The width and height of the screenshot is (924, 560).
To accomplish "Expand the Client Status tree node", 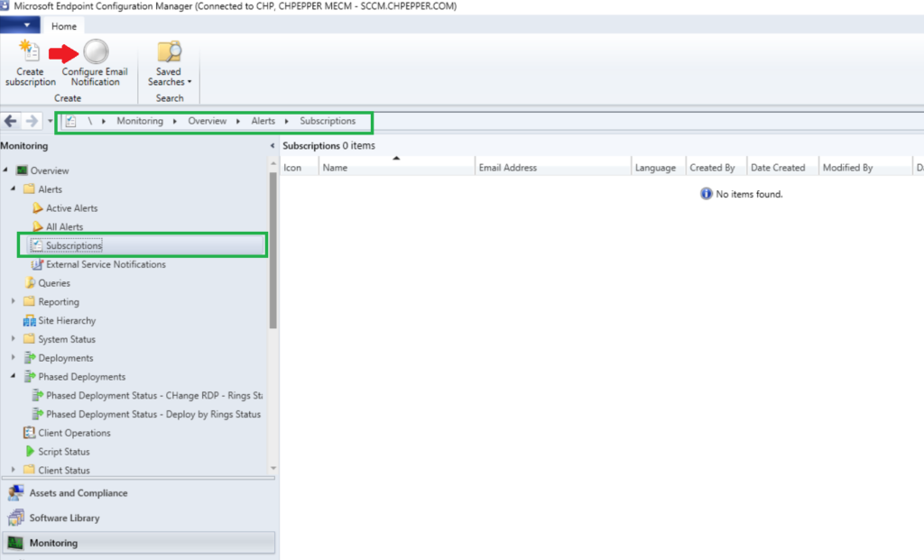I will point(13,469).
